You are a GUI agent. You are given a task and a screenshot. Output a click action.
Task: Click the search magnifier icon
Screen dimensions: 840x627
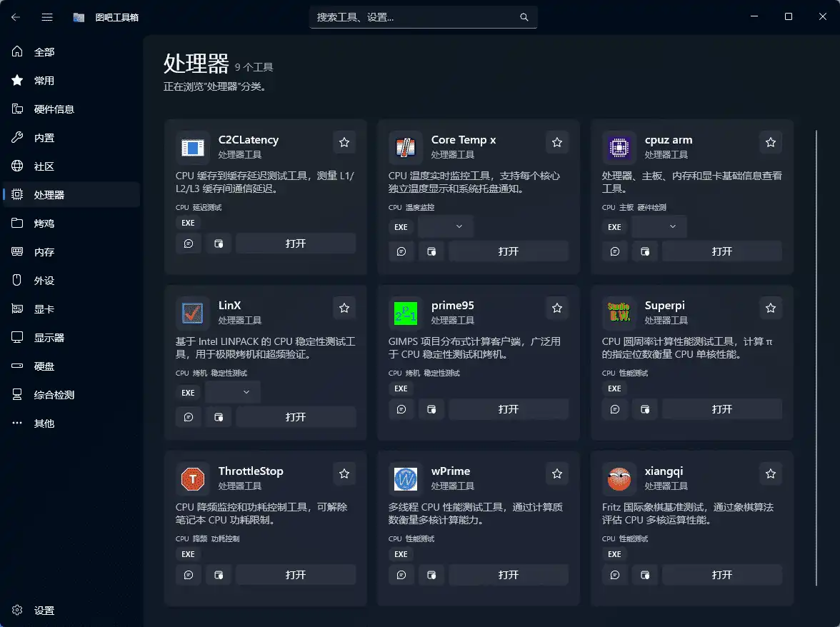(524, 17)
